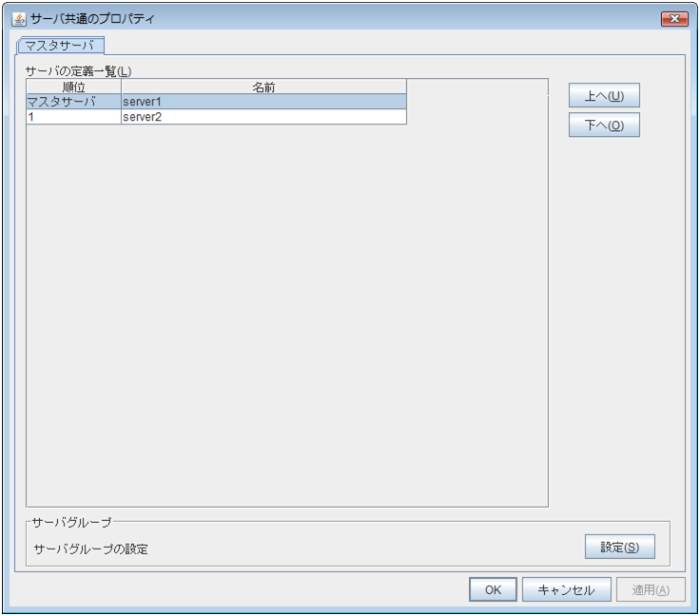
Task: Click the サーバグループ group box title
Action: 72,522
